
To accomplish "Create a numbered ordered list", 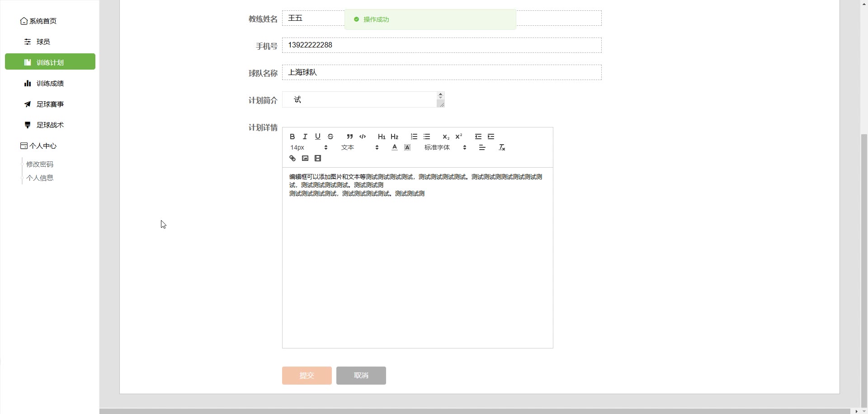I will click(414, 136).
